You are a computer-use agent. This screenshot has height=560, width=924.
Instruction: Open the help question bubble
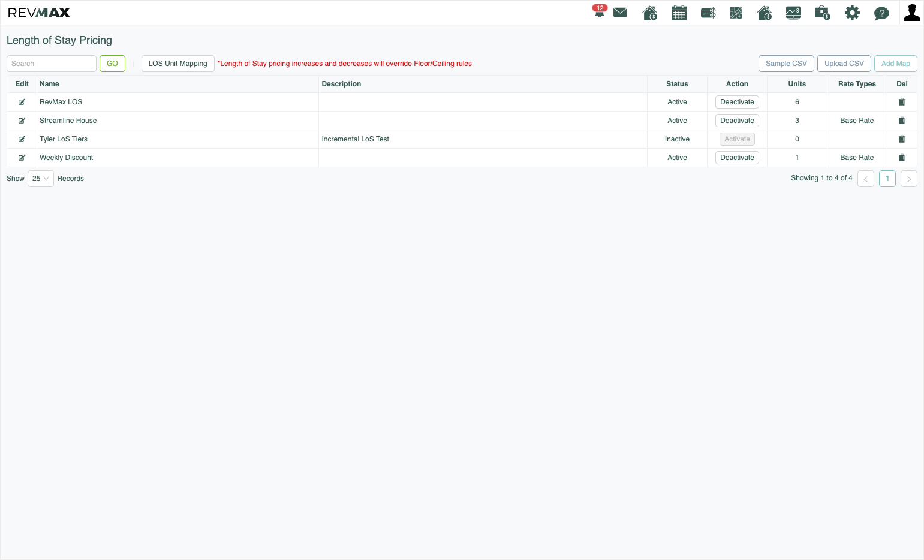coord(881,13)
